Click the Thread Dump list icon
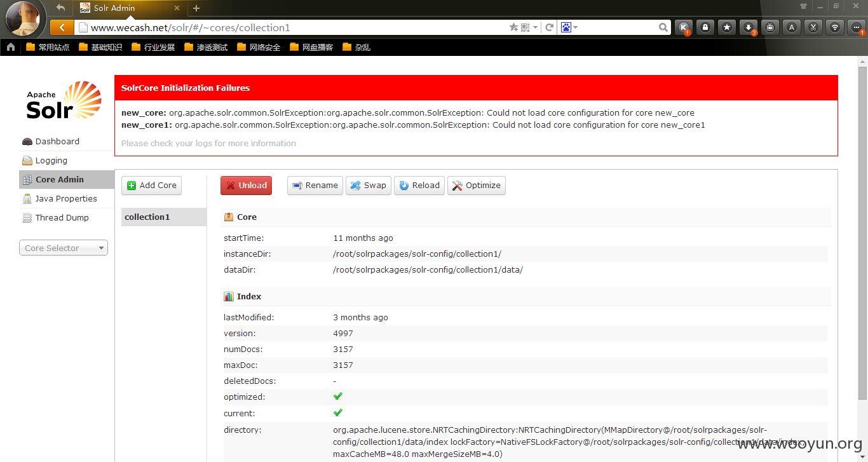 [27, 218]
